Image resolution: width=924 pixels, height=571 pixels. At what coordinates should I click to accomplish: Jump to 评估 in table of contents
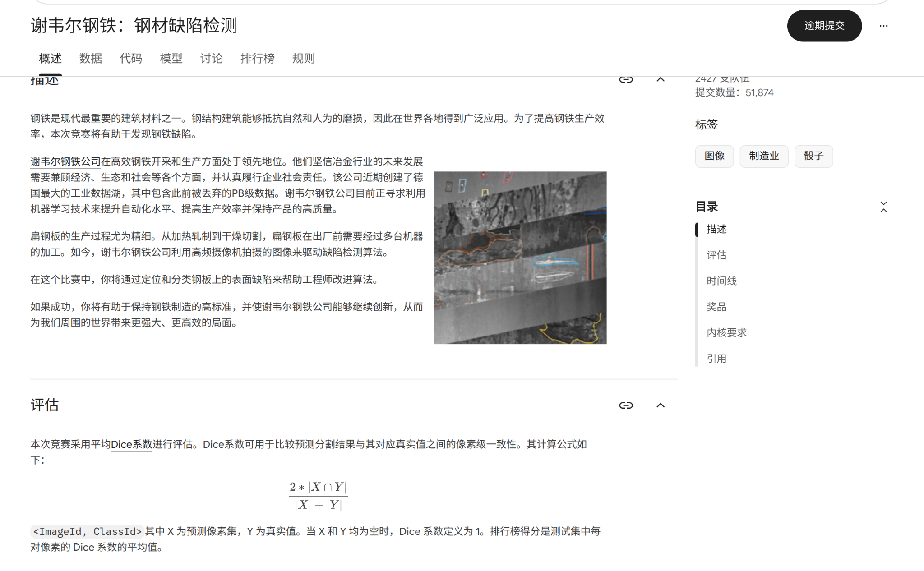tap(716, 255)
